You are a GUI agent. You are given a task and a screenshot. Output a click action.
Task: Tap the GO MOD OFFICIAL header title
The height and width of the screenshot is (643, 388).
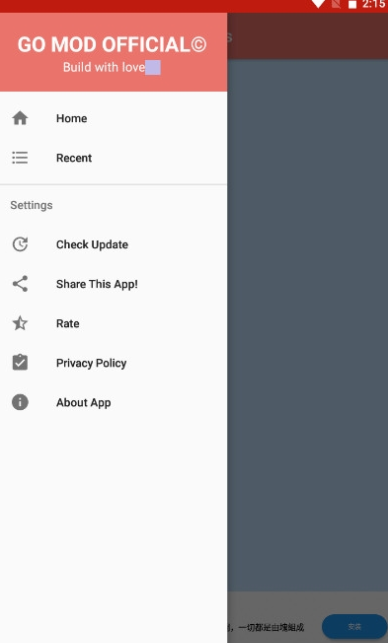112,44
